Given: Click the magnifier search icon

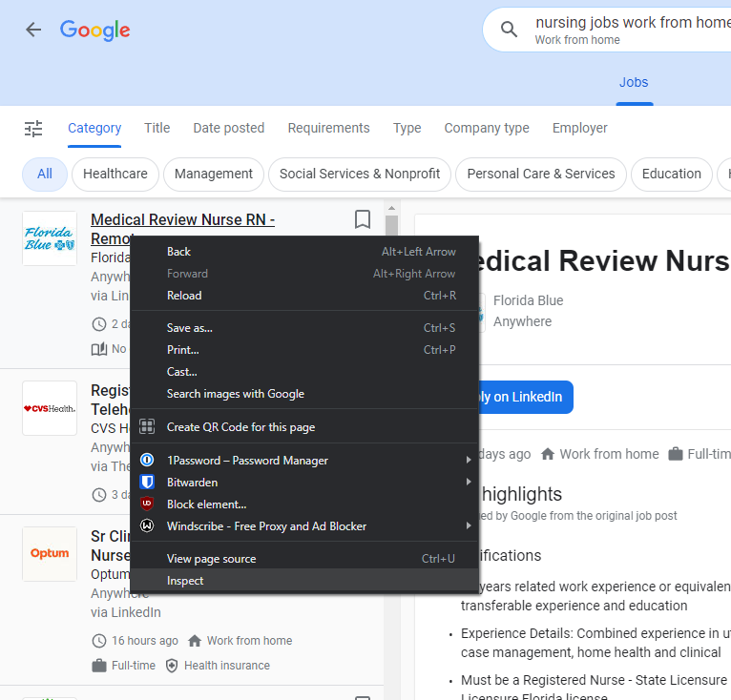Looking at the screenshot, I should click(509, 30).
